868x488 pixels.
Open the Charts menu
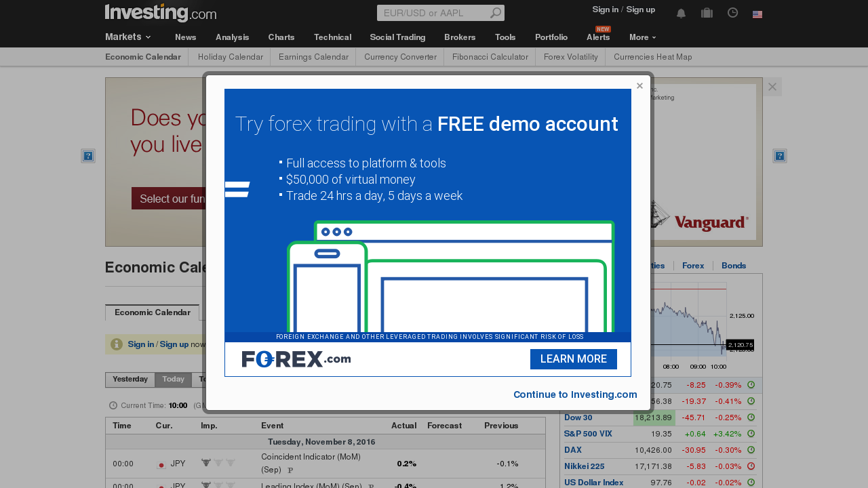click(x=281, y=37)
